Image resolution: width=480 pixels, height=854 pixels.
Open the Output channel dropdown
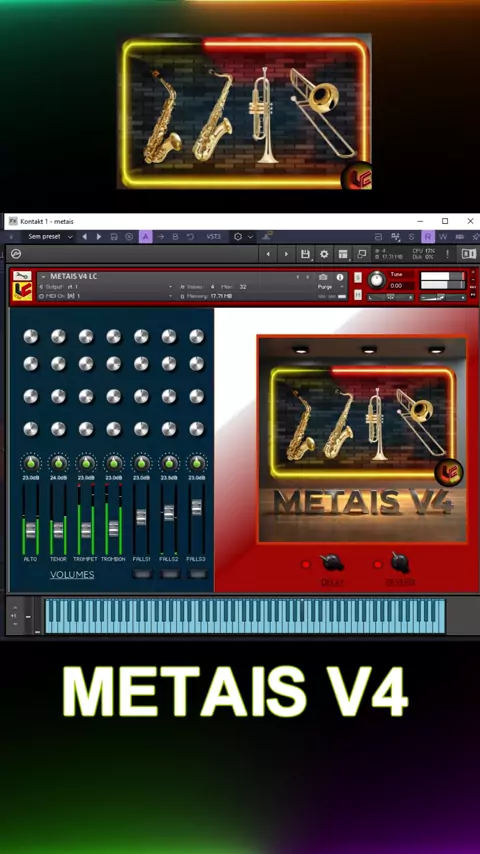click(x=106, y=287)
